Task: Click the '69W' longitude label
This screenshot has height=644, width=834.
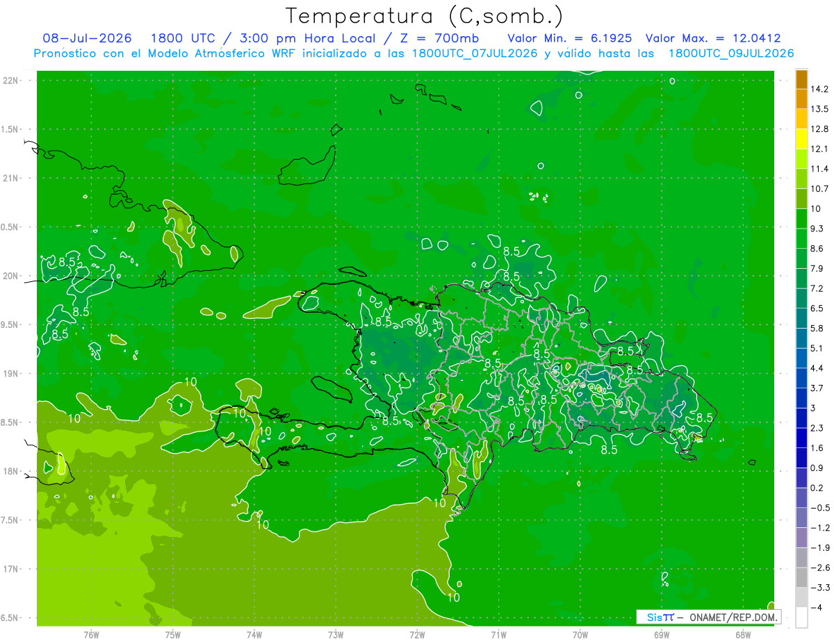Action: tap(662, 634)
